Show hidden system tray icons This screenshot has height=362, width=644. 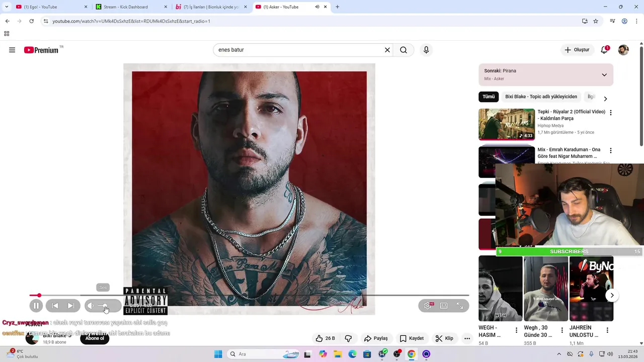tap(558, 354)
